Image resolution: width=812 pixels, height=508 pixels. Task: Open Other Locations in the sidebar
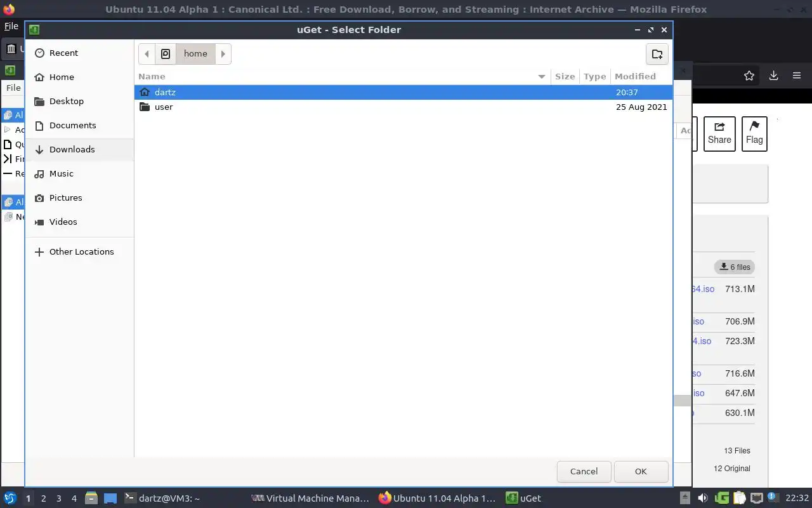click(80, 251)
